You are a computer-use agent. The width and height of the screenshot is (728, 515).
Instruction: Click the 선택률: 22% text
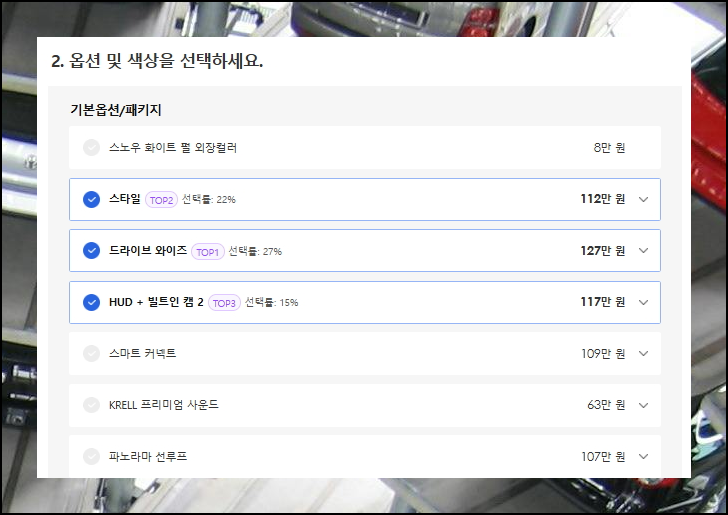[208, 199]
